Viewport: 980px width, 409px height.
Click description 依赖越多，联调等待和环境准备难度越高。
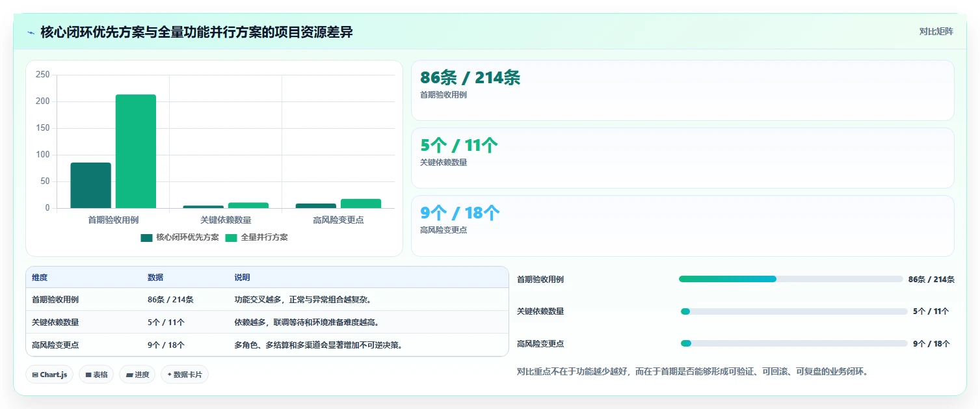pyautogui.click(x=306, y=323)
